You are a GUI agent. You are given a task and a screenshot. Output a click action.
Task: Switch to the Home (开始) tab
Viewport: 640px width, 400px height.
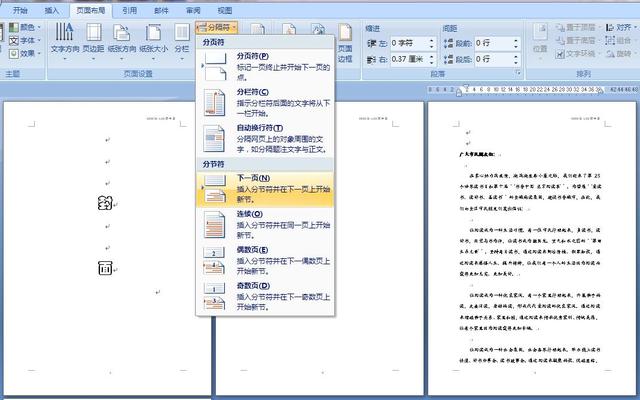tap(20, 11)
